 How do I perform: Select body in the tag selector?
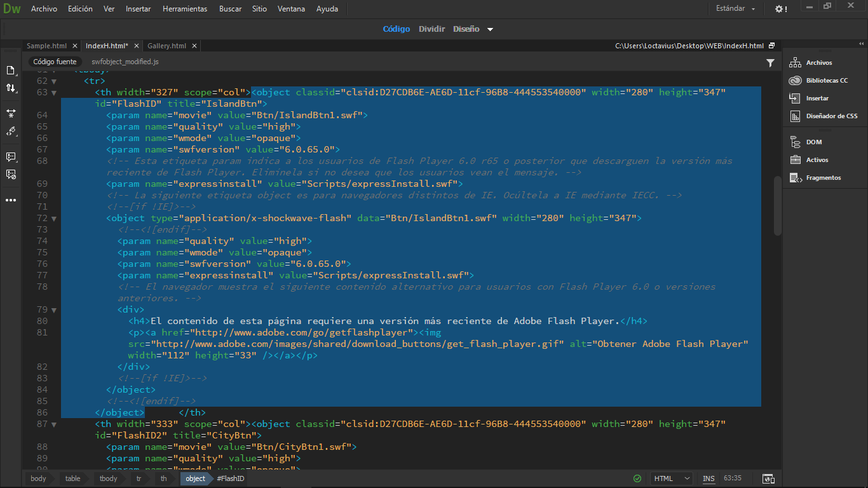tap(38, 478)
